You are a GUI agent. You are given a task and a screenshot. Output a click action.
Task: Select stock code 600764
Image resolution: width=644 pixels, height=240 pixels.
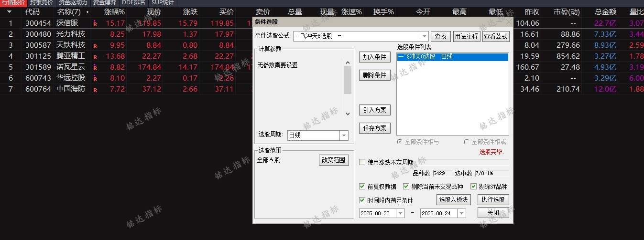38,89
